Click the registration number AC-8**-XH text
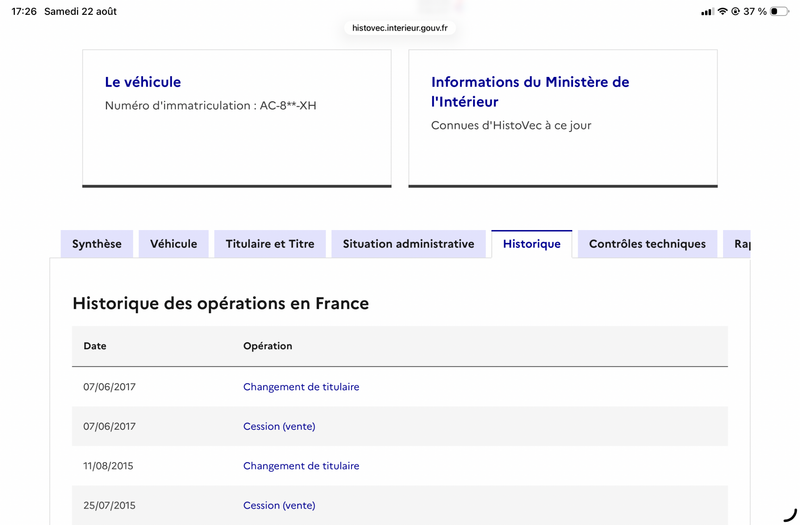 [x=288, y=106]
